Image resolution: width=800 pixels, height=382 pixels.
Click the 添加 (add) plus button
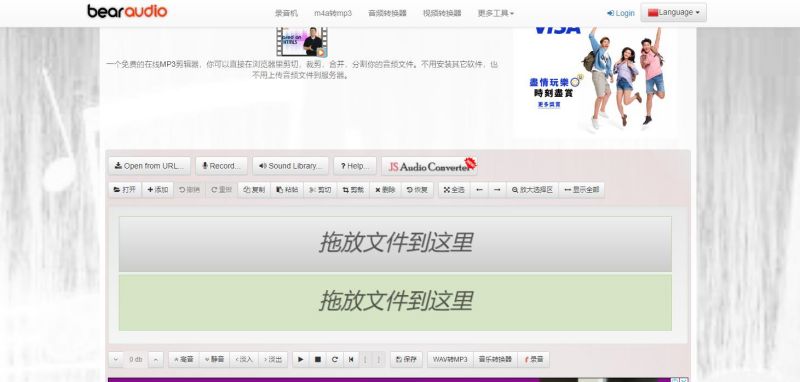click(x=158, y=190)
